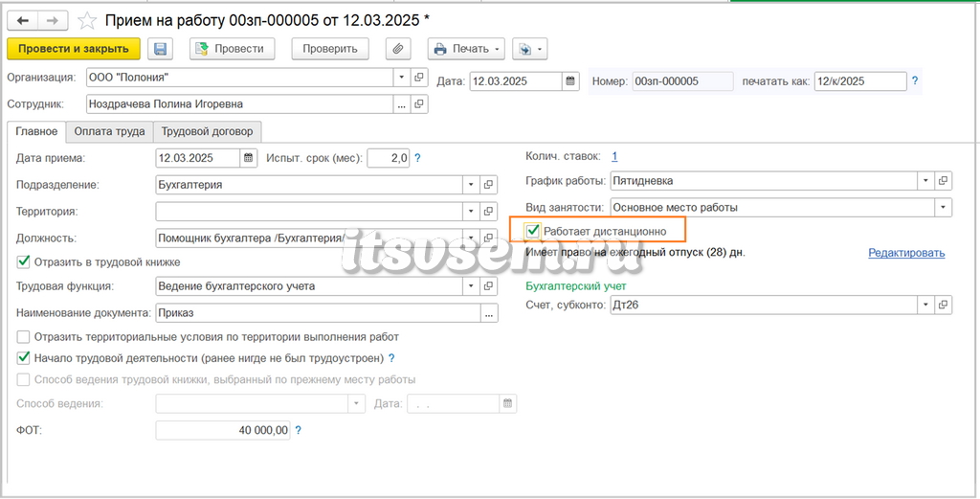This screenshot has width=980, height=499.
Task: Click the back arrow navigation button
Action: click(x=23, y=21)
